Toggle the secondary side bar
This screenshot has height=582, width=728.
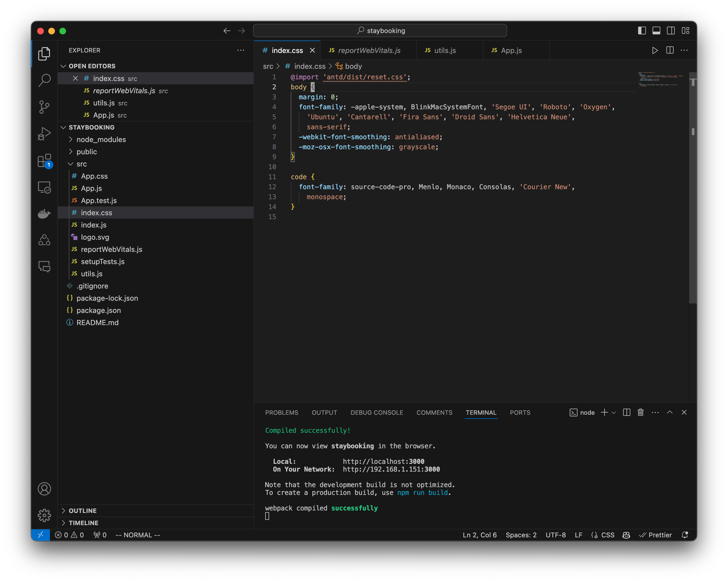tap(671, 31)
